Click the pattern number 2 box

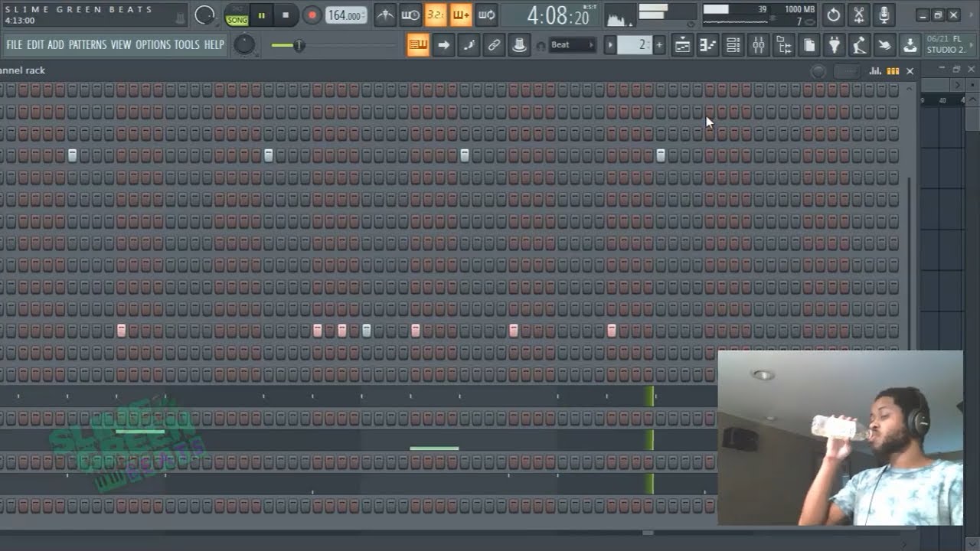click(x=635, y=45)
